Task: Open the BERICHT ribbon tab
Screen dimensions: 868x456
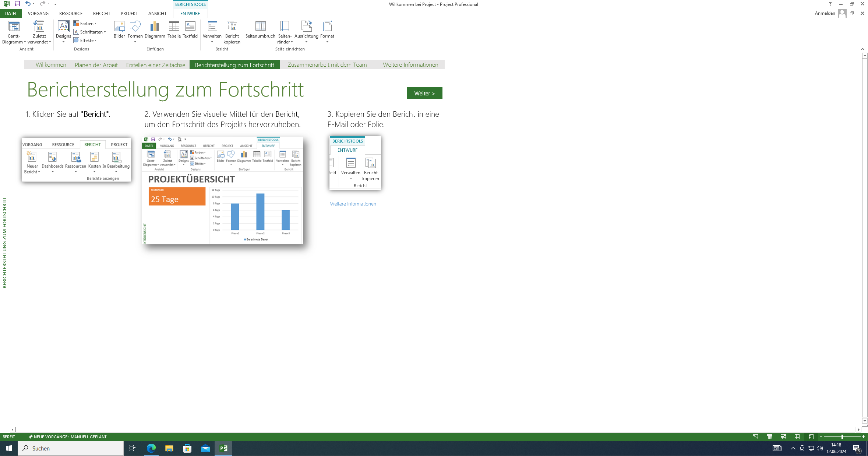Action: tap(102, 13)
